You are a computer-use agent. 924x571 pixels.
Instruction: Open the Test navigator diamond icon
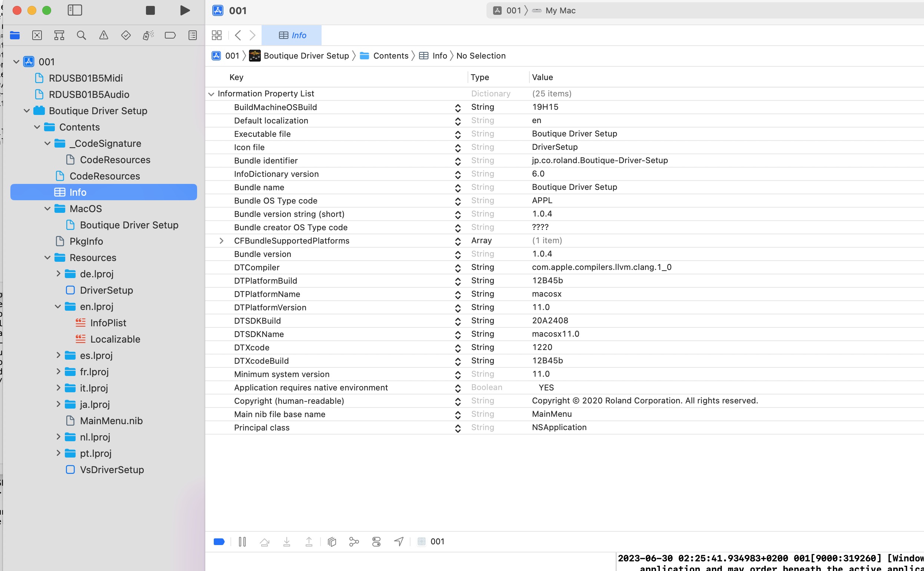click(126, 35)
